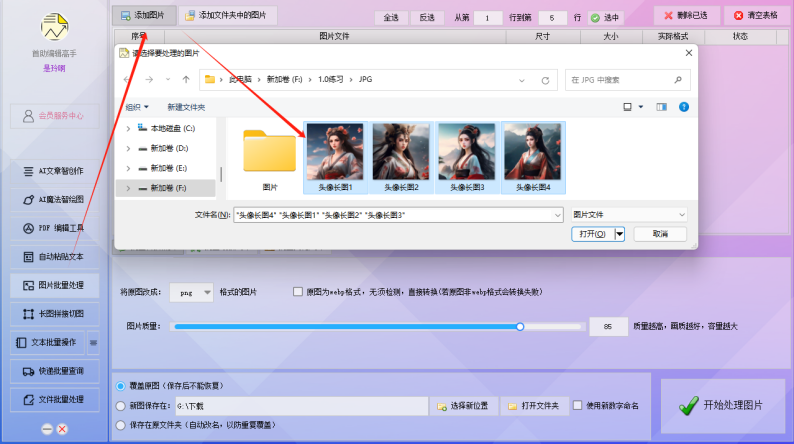Click 新建文件夹 in dialog toolbar
The height and width of the screenshot is (444, 794).
pos(186,107)
